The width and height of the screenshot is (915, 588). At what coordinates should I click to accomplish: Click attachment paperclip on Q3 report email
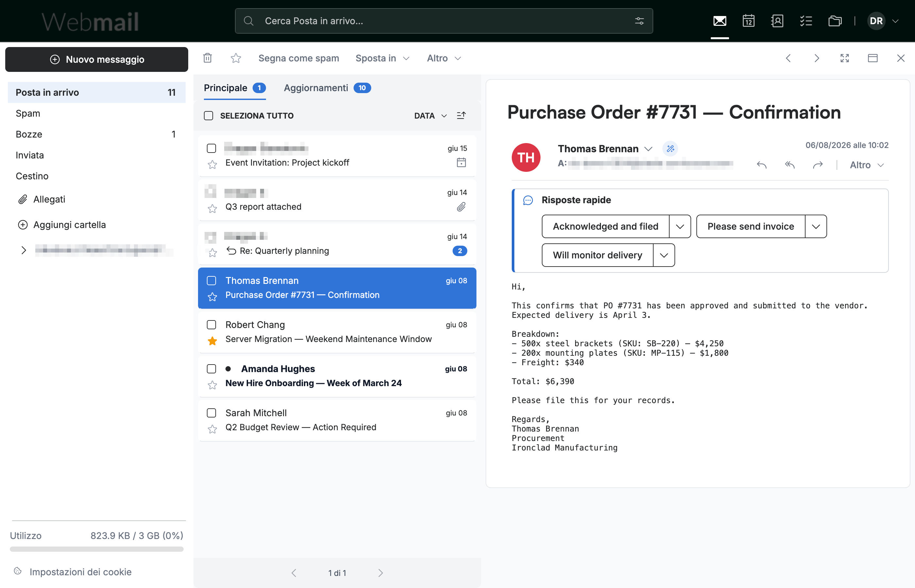point(461,207)
